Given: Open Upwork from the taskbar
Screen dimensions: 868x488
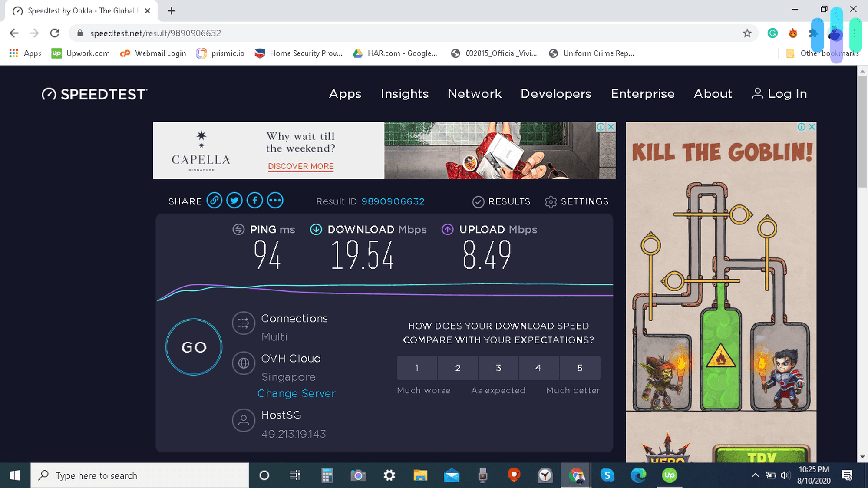Looking at the screenshot, I should (669, 475).
